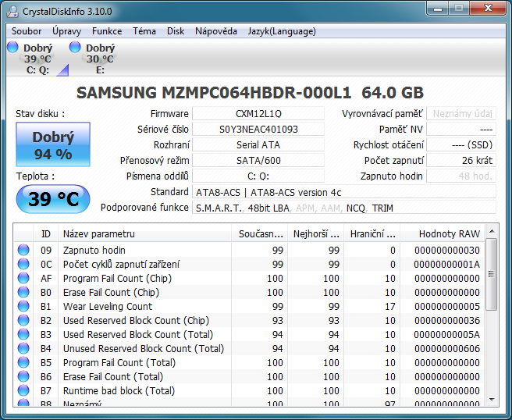This screenshot has height=420, width=512.
Task: Select the E: disk status orb
Action: (75, 48)
